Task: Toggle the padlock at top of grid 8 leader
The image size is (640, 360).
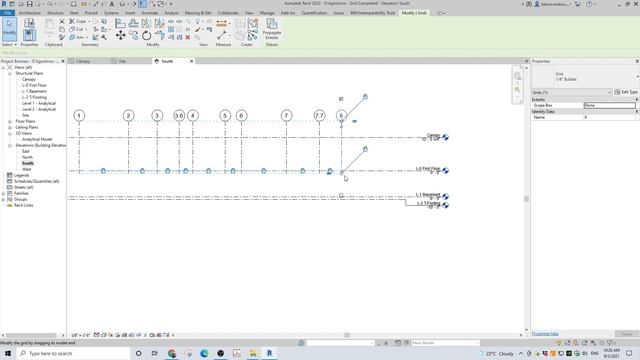Action: [x=365, y=97]
